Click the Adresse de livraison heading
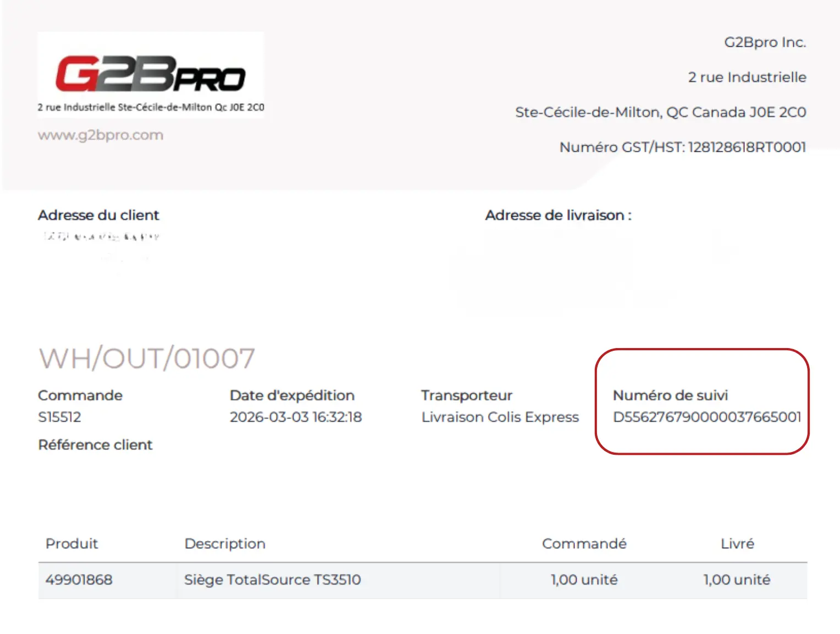Viewport: 840px width, 634px height. (558, 215)
